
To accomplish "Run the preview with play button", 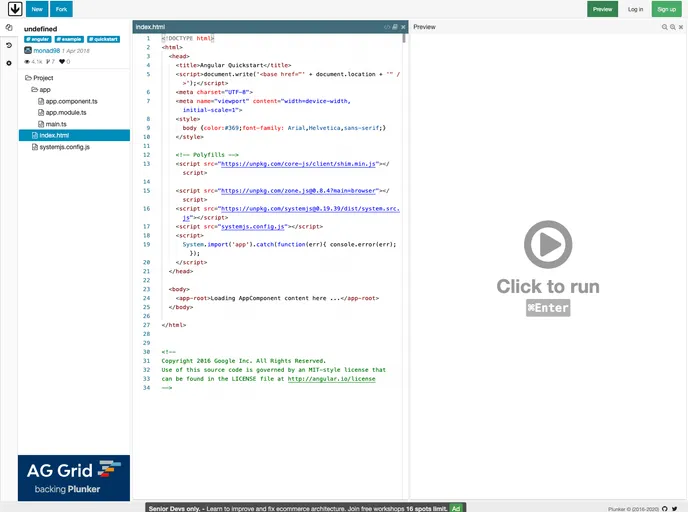I will tap(547, 244).
